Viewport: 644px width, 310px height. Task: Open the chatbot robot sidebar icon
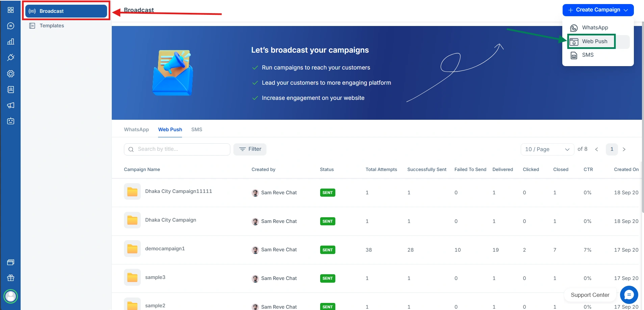coord(10,121)
